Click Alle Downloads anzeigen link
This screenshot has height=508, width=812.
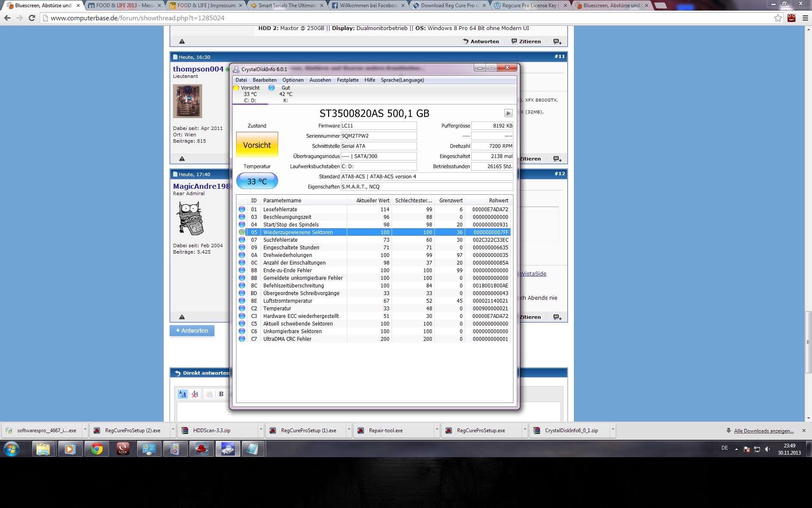[x=763, y=431]
